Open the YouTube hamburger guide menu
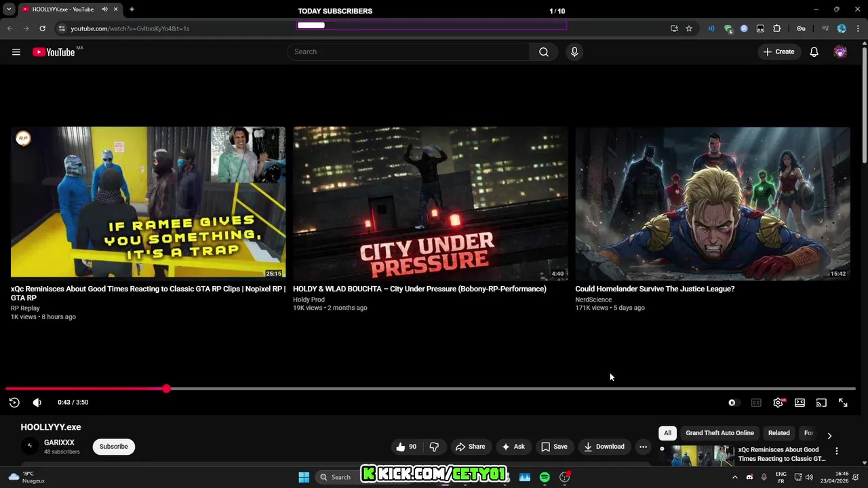The height and width of the screenshot is (488, 868). (x=16, y=52)
